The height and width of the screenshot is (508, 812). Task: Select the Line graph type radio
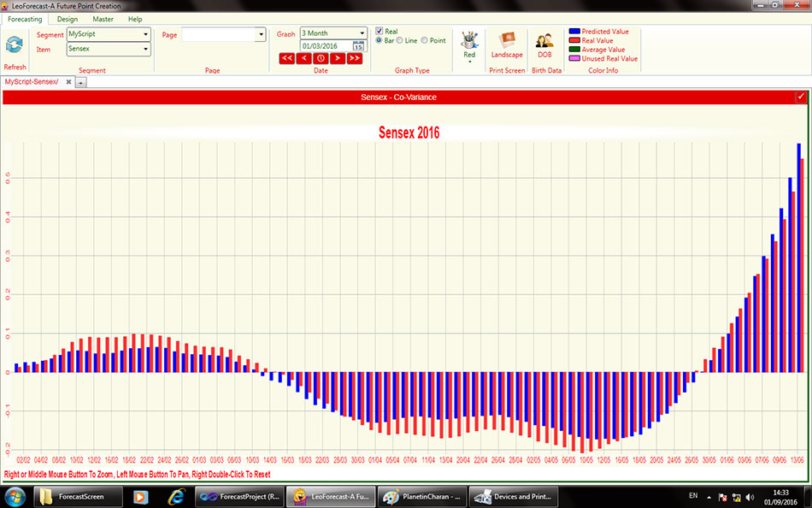click(x=400, y=40)
